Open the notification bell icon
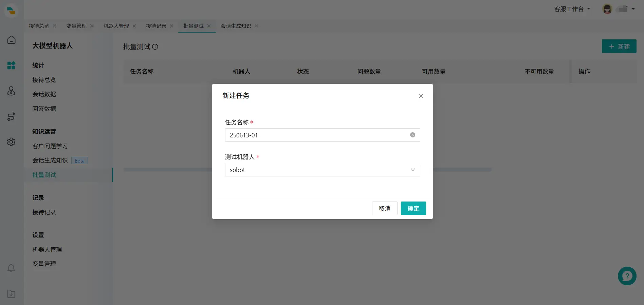 pos(11,268)
